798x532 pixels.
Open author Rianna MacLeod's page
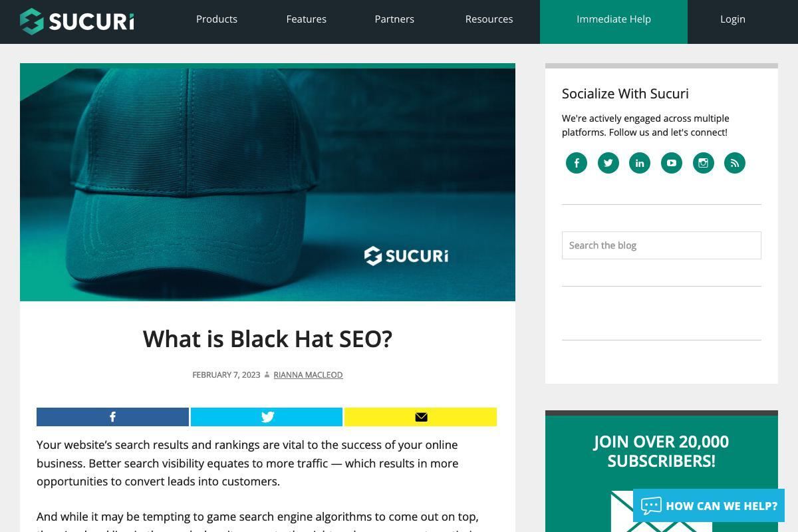click(x=308, y=375)
